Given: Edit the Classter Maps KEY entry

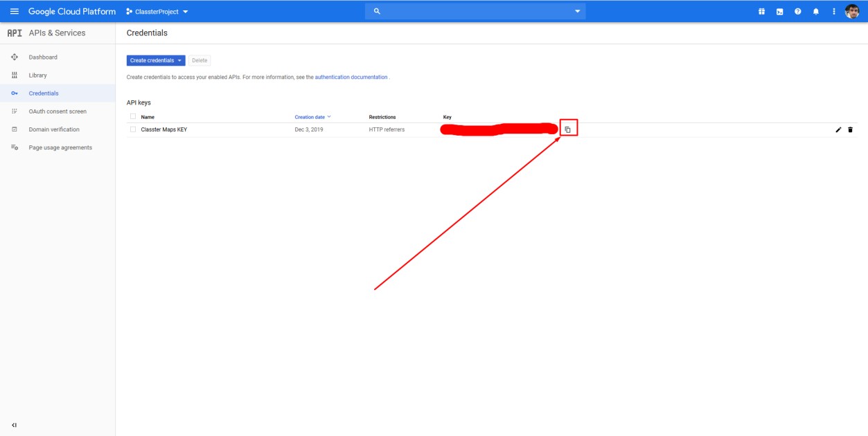Looking at the screenshot, I should (x=838, y=129).
